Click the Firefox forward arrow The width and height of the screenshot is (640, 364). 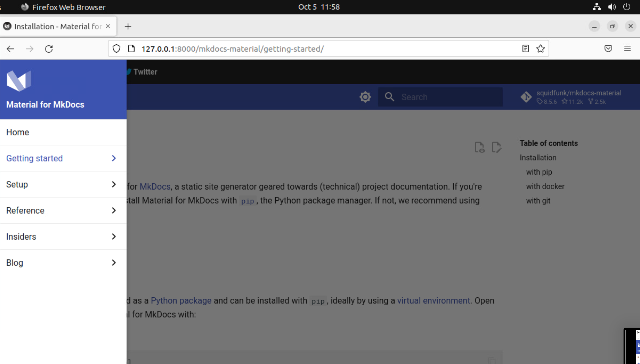29,49
